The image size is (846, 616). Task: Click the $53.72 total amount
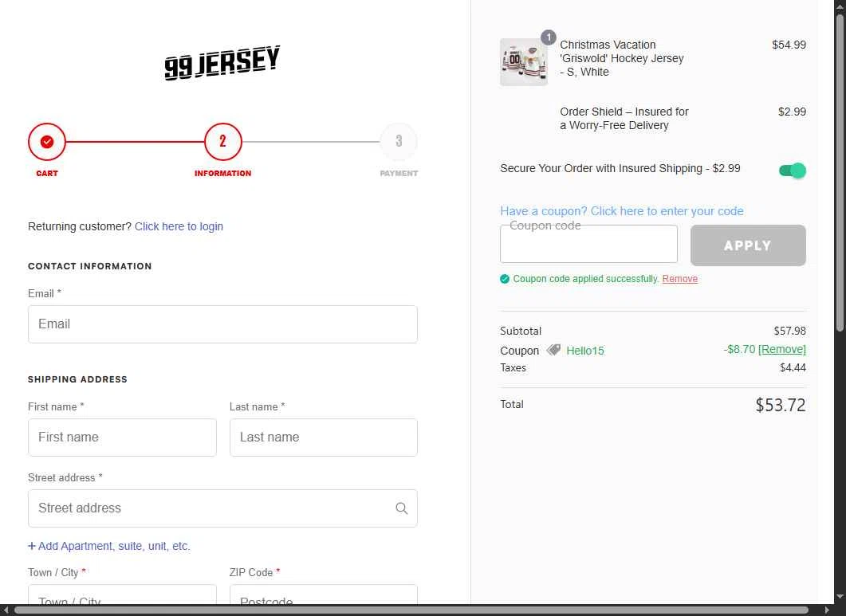pyautogui.click(x=780, y=405)
